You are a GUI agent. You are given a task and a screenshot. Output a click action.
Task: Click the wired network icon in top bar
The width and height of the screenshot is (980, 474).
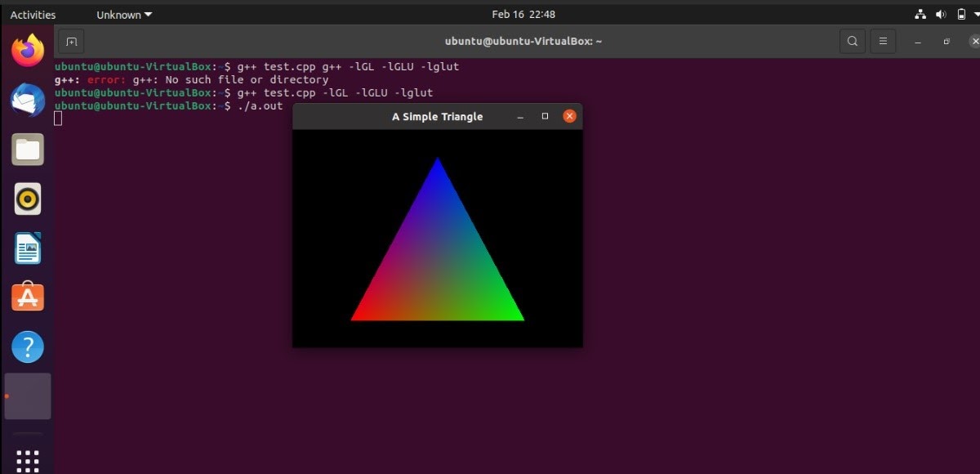tap(920, 14)
